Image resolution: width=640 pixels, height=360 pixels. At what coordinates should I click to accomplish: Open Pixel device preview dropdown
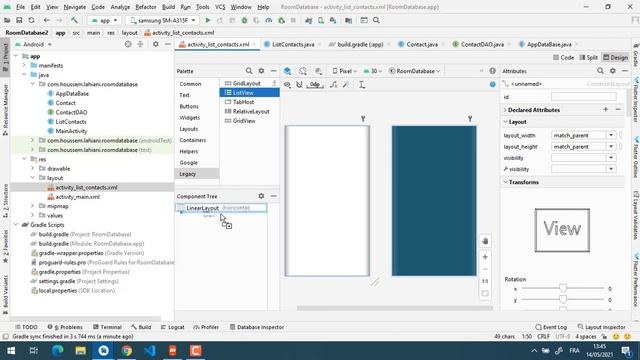coord(344,71)
